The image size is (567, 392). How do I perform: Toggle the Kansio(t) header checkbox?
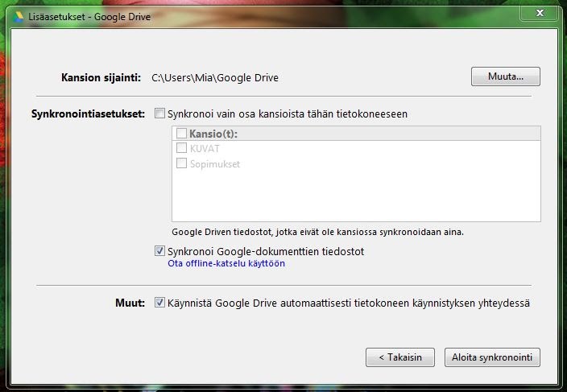181,133
